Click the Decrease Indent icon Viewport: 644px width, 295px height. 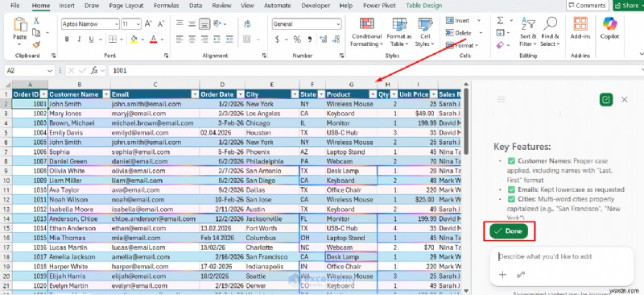[217, 39]
